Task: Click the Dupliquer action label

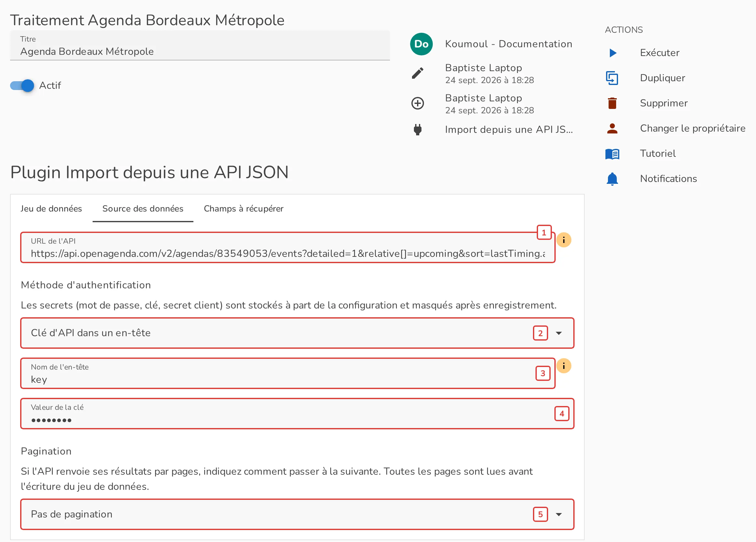Action: coord(662,78)
